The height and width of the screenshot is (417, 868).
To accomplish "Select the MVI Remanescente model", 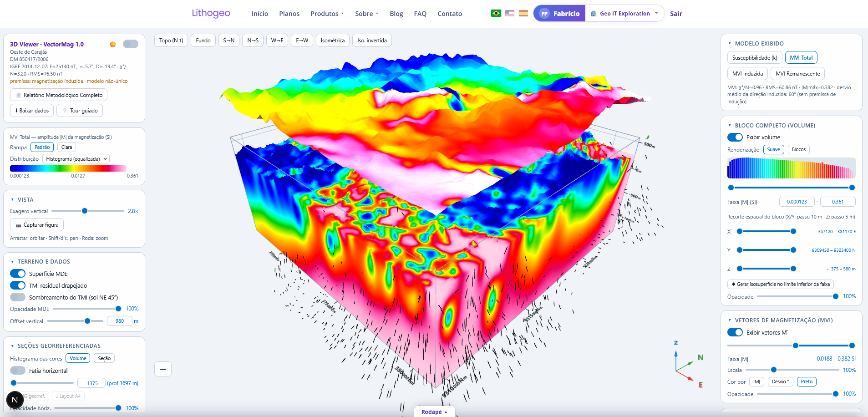I will pyautogui.click(x=797, y=74).
